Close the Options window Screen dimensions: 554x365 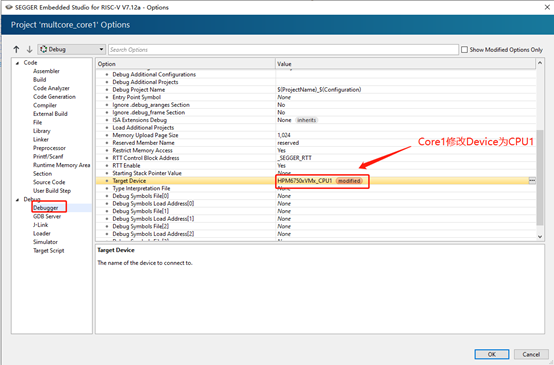point(547,7)
